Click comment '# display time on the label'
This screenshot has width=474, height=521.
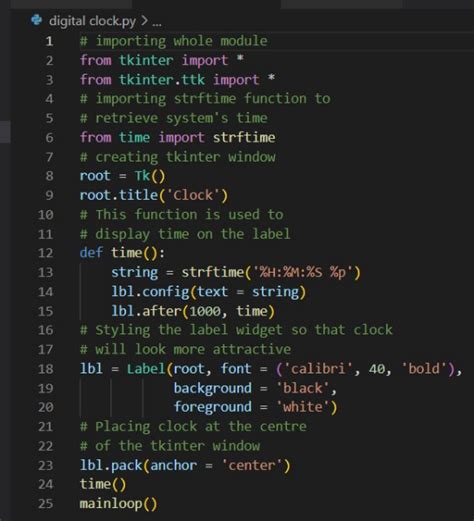185,234
